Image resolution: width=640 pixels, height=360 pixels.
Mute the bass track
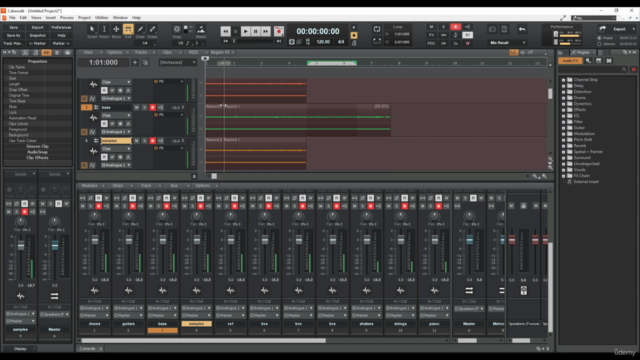[136, 107]
